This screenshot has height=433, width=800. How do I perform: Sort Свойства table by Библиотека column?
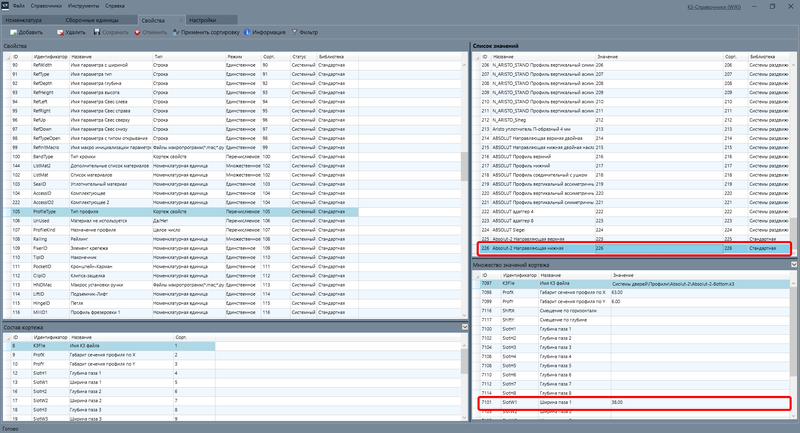click(337, 57)
